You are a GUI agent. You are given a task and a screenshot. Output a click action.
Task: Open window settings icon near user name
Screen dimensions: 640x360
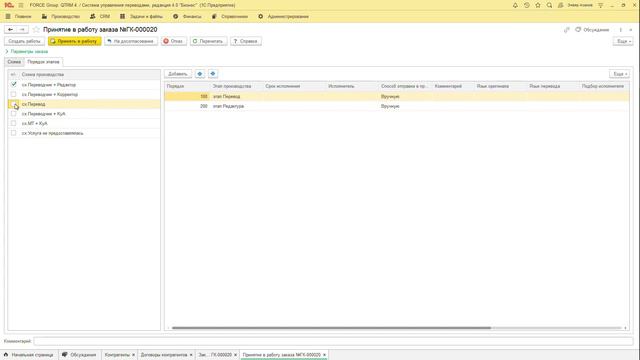600,5
